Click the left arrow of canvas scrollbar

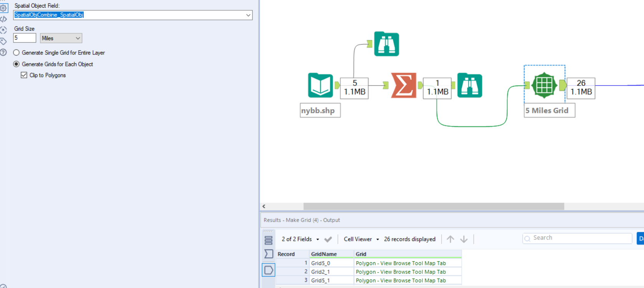click(264, 206)
